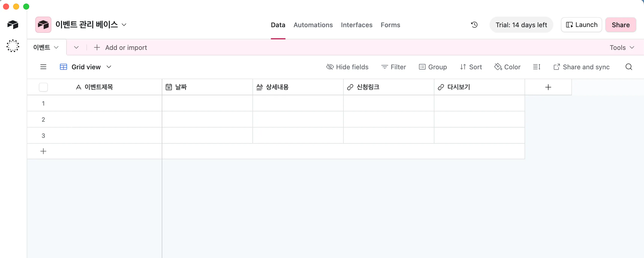The height and width of the screenshot is (258, 644).
Task: Open base history clock icon
Action: 474,25
